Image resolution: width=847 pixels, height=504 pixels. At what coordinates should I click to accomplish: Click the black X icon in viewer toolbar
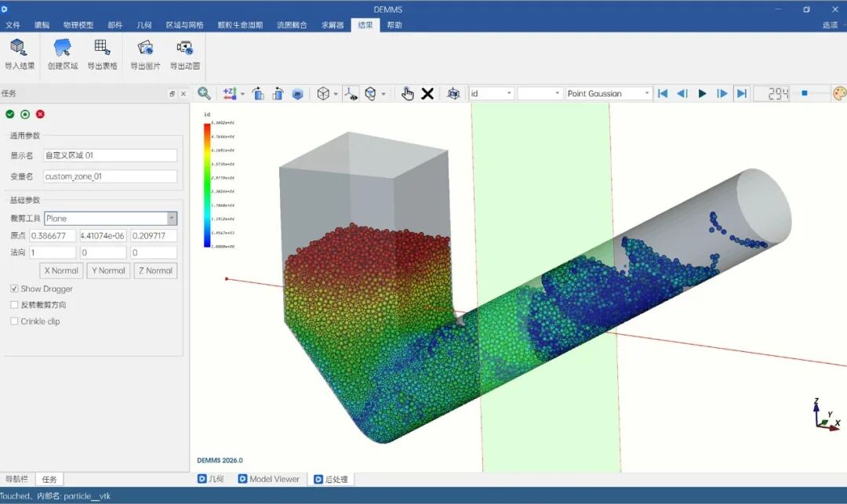(x=427, y=93)
